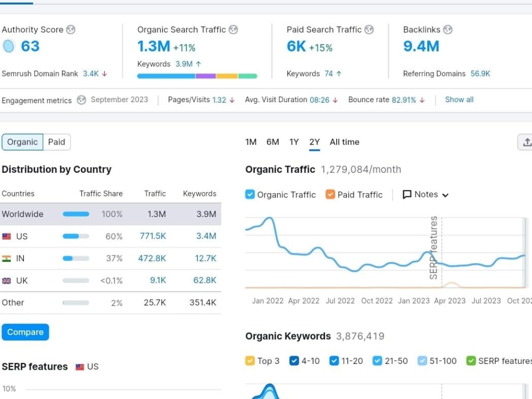This screenshot has width=532, height=399.
Task: Click the Notes speech-bubble icon
Action: (407, 194)
